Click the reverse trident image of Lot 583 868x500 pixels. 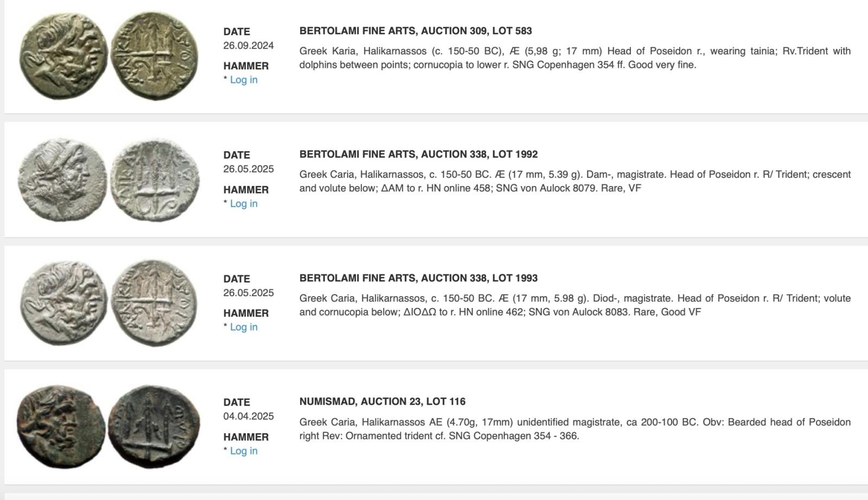click(154, 56)
